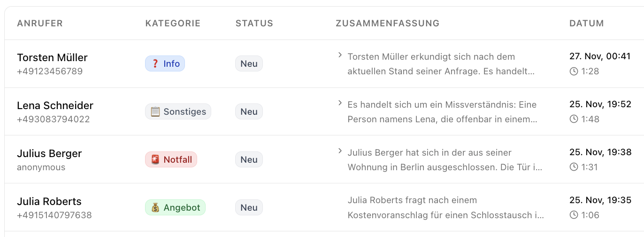Expand Lena Schneider's call summary chevron
The image size is (644, 237).
click(340, 103)
